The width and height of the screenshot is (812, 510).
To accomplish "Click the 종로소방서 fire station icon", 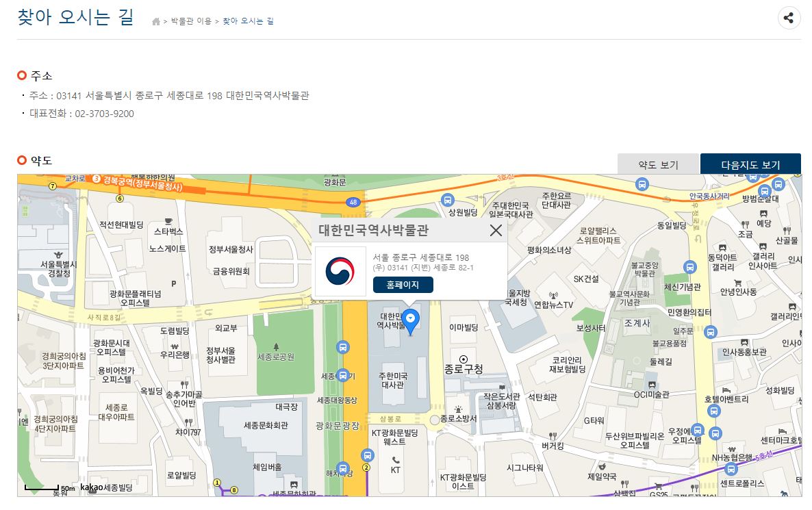I will 458,409.
